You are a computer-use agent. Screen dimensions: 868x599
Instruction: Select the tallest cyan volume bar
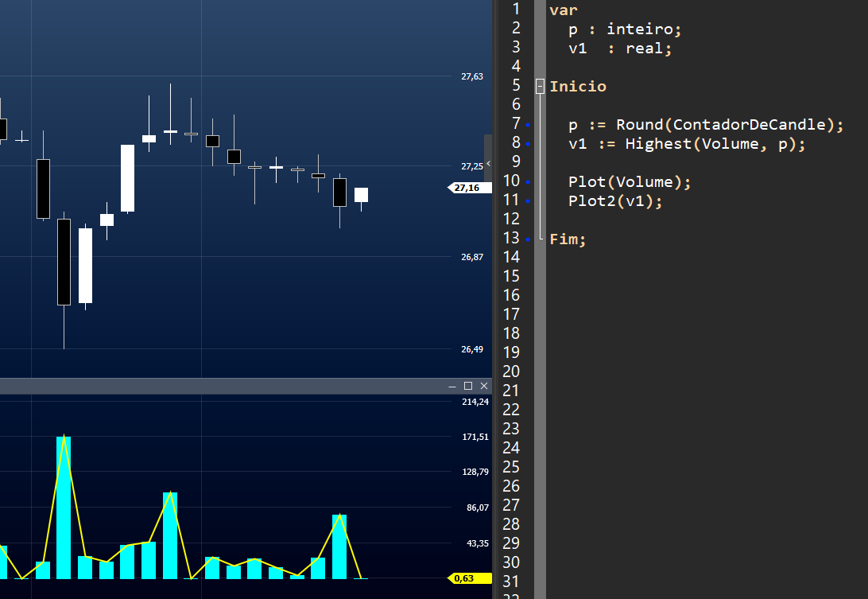pyautogui.click(x=64, y=508)
